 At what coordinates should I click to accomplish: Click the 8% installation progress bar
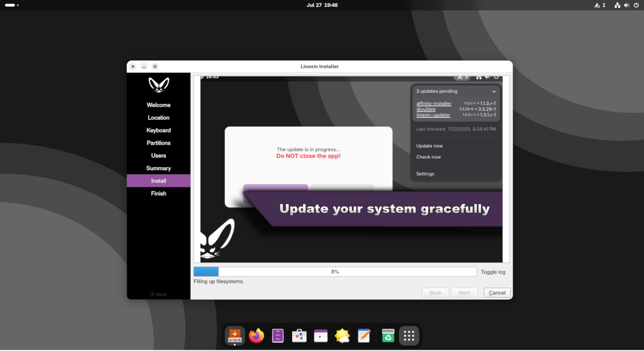click(x=335, y=272)
